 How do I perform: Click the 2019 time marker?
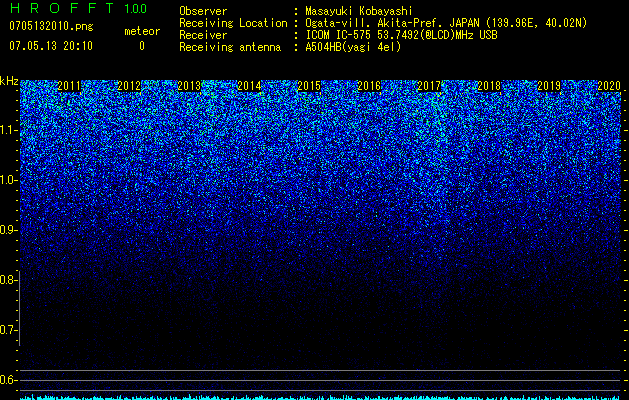(x=549, y=86)
